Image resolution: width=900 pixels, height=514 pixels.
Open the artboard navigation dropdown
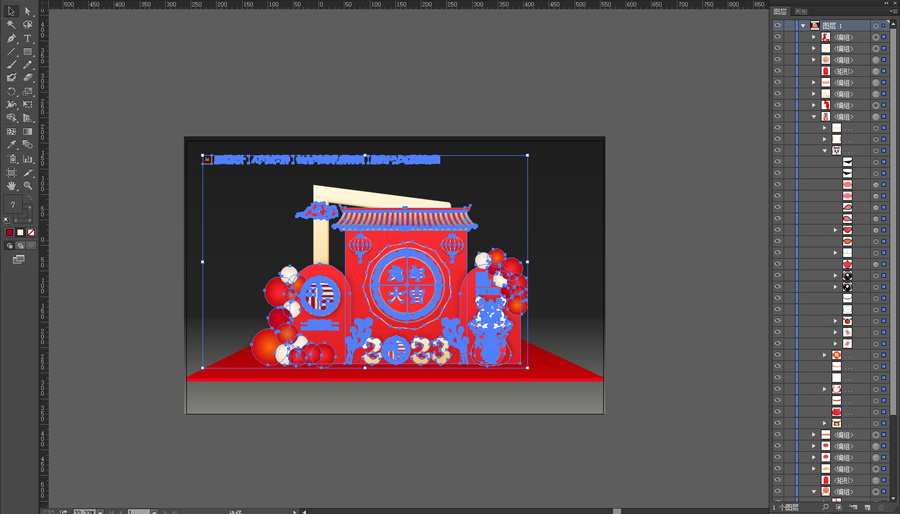pyautogui.click(x=154, y=511)
